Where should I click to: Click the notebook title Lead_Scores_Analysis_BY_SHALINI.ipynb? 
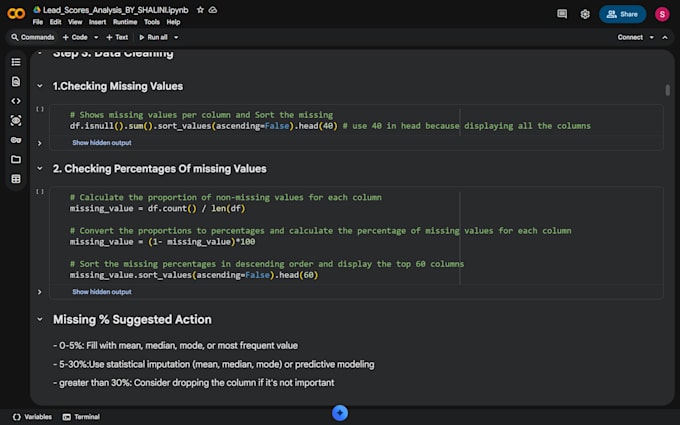pos(116,10)
